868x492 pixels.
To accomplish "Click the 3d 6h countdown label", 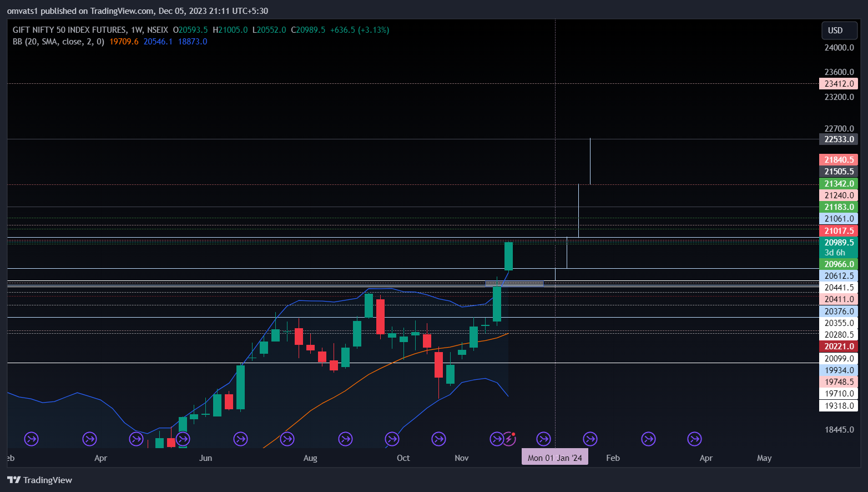I will tap(835, 253).
